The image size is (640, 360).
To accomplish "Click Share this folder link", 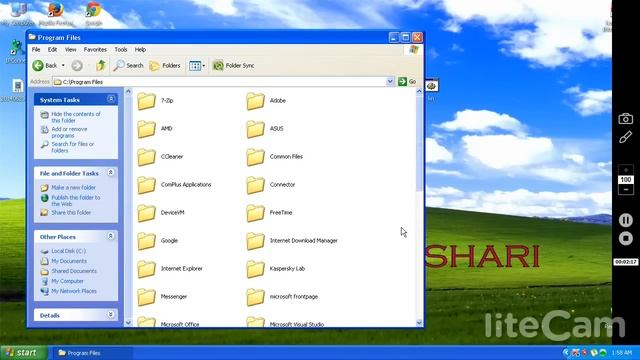I will 71,213.
